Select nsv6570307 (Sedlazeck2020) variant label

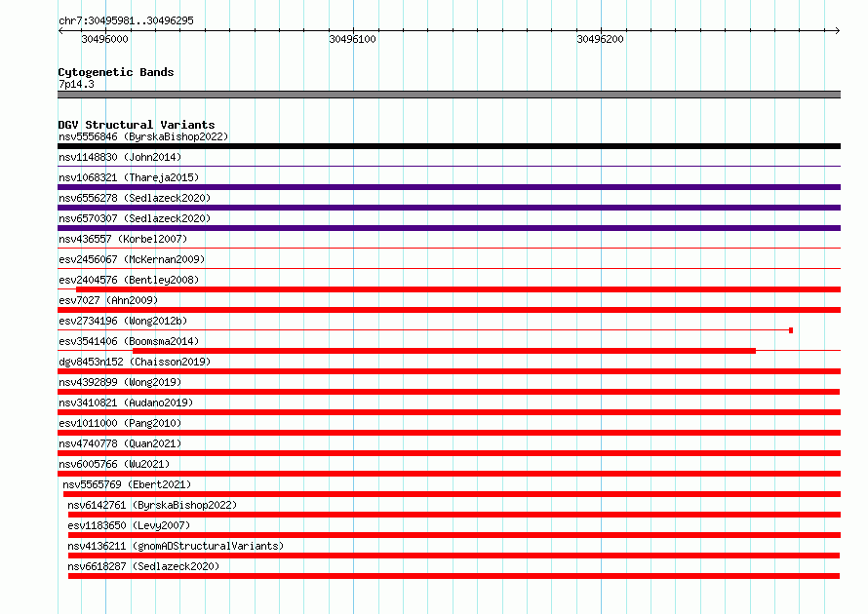click(x=135, y=218)
